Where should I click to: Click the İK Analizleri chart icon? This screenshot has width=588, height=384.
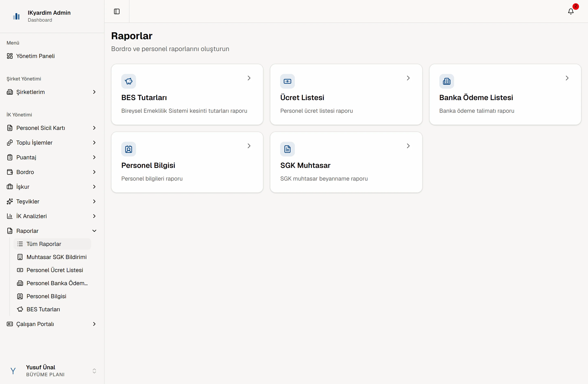pos(10,216)
